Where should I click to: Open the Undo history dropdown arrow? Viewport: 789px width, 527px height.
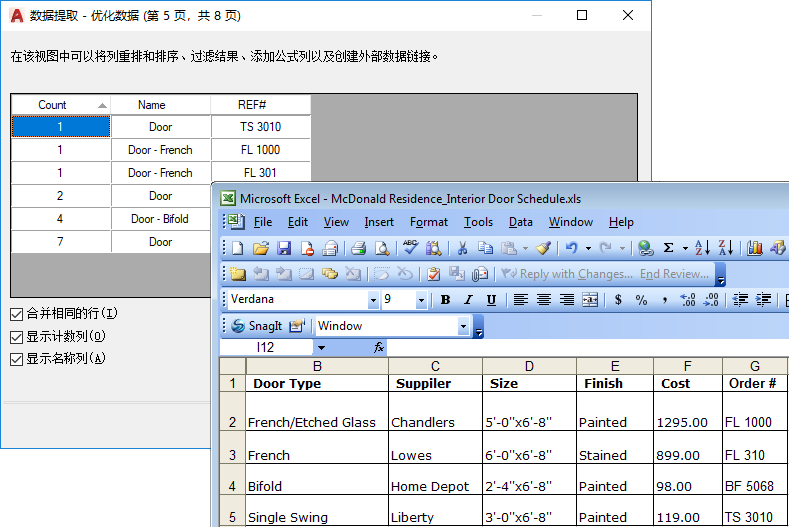(588, 248)
